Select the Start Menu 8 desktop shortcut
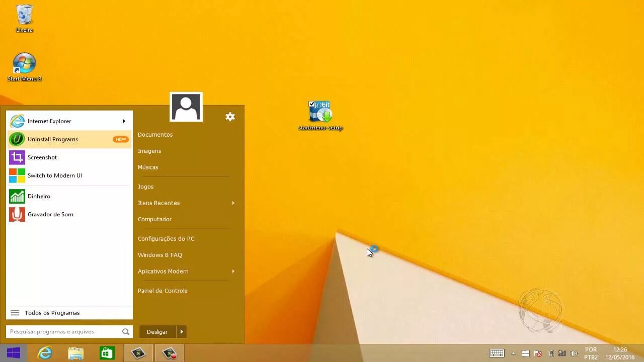Screen dimensions: 644x362 [x=24, y=67]
